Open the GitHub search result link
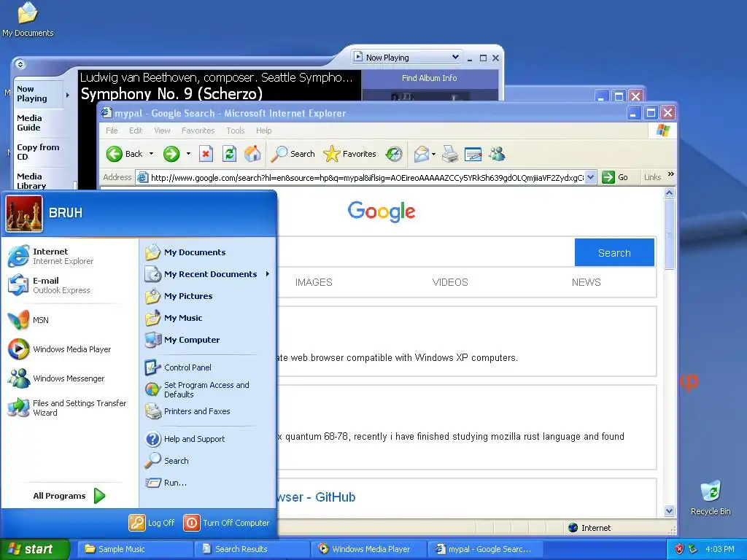Viewport: 747px width, 560px height. point(315,497)
